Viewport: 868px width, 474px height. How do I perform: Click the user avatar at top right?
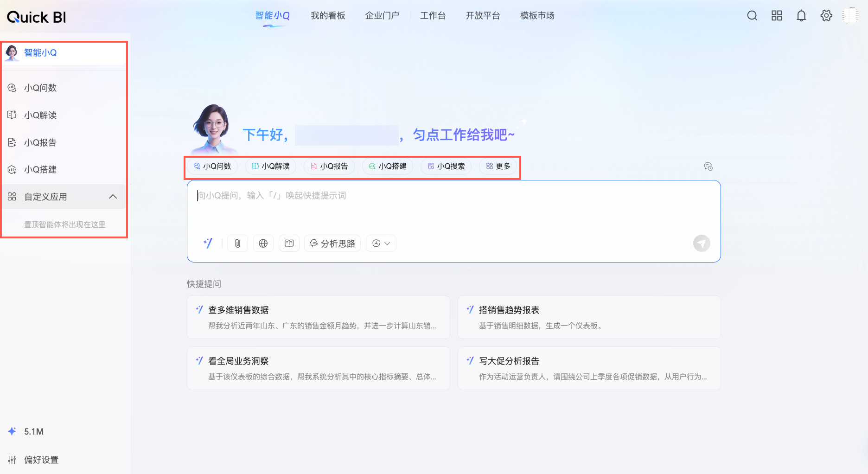point(851,16)
